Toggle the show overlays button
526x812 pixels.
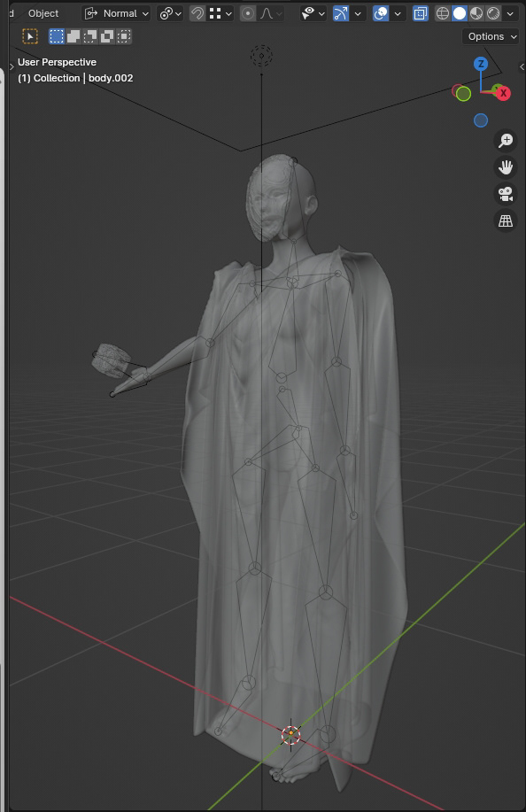point(381,13)
